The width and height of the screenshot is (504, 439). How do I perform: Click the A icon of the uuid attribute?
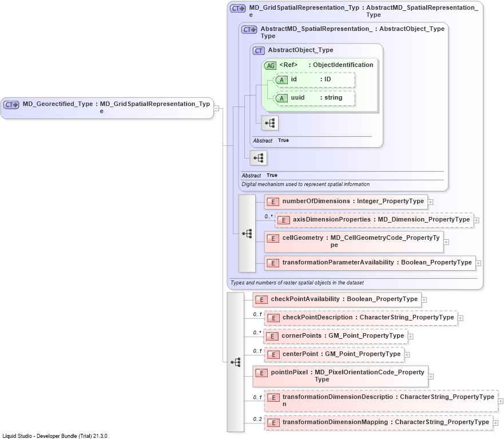[281, 98]
